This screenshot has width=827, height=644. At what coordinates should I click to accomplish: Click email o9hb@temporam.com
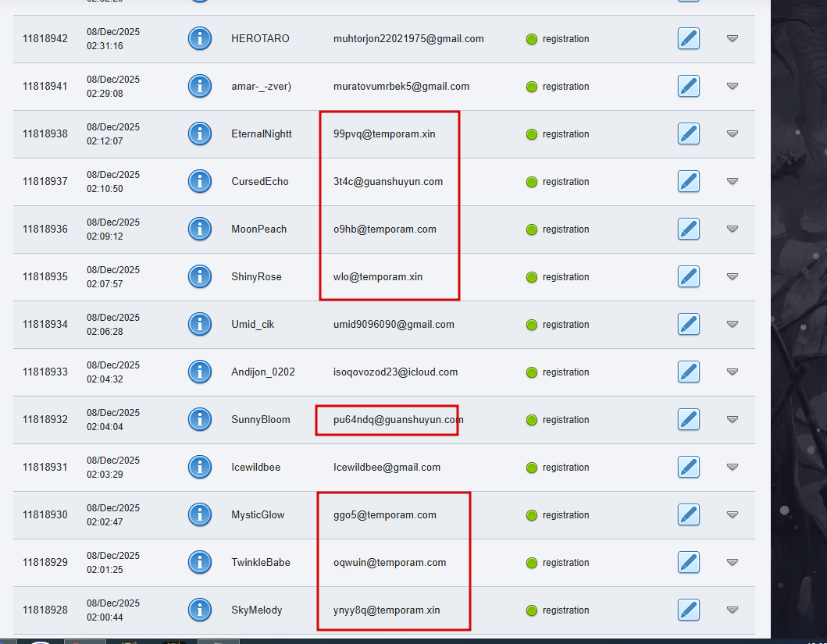coord(384,229)
